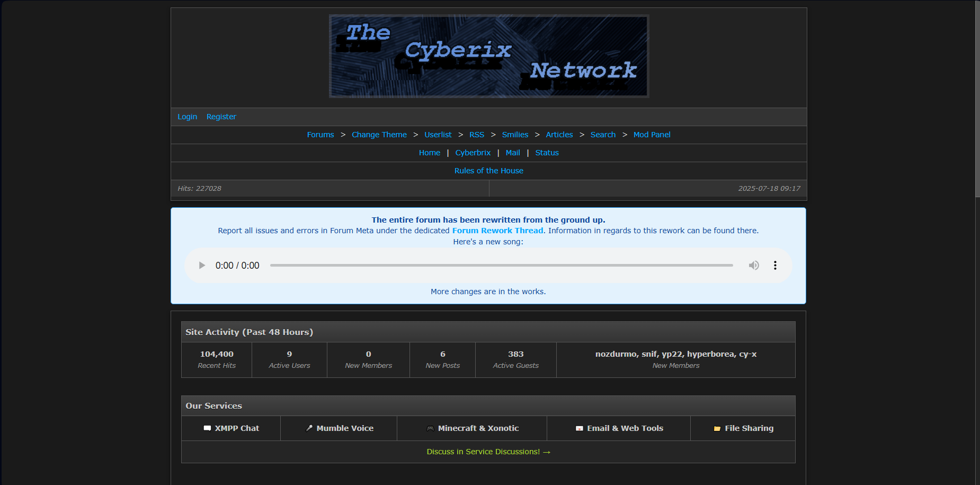
Task: Mute the audio player volume
Action: 753,266
